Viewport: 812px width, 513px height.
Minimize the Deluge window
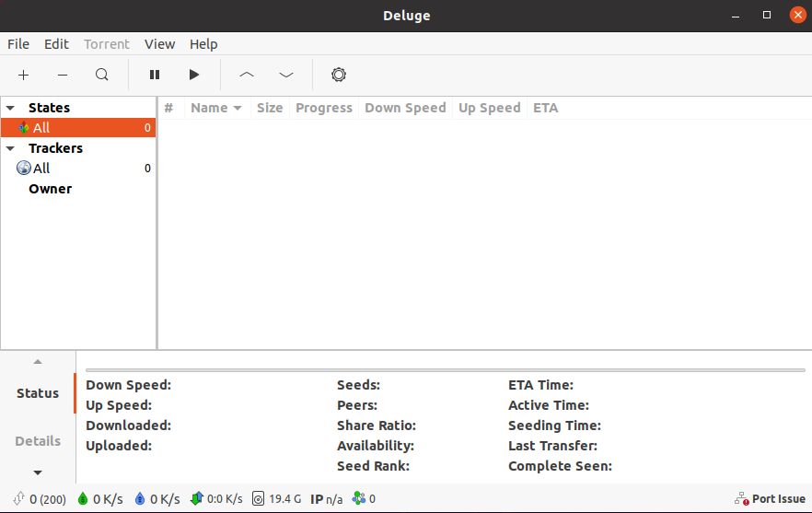(736, 16)
